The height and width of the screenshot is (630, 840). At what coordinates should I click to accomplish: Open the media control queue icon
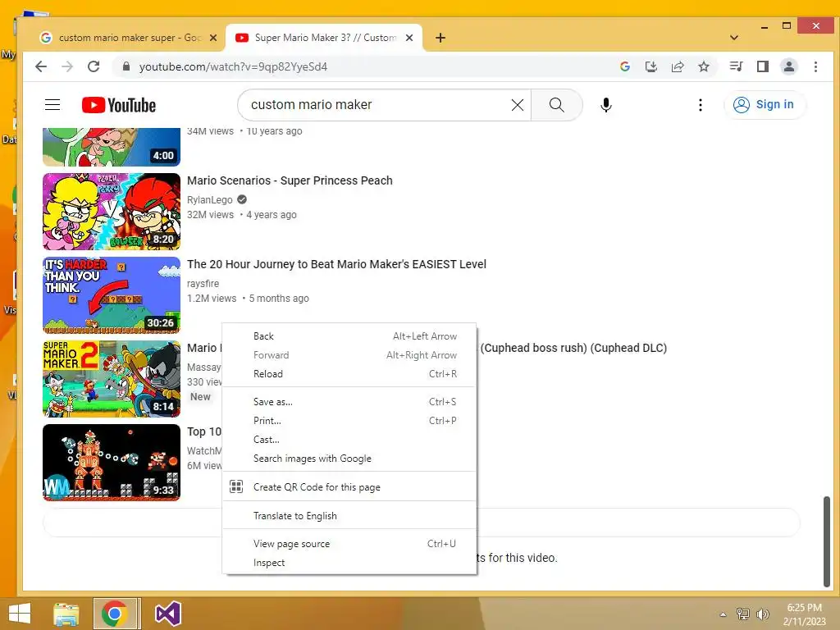[x=736, y=66]
